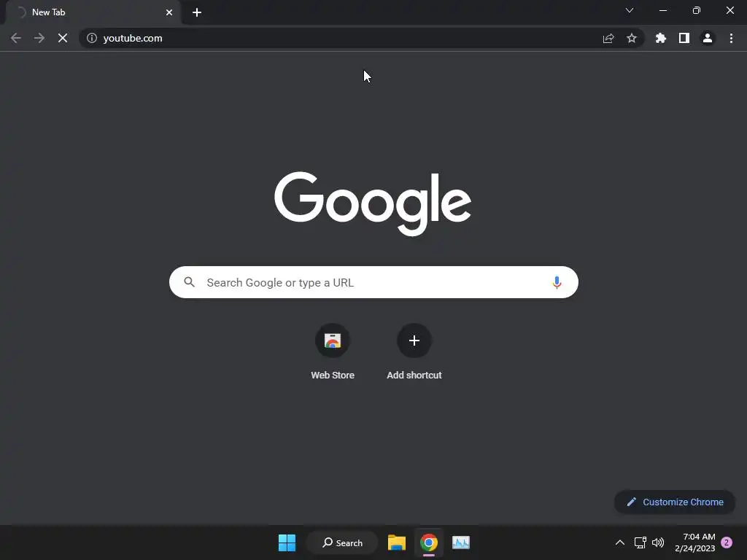The image size is (747, 560).
Task: View site information icon beside youtube.com
Action: click(92, 38)
